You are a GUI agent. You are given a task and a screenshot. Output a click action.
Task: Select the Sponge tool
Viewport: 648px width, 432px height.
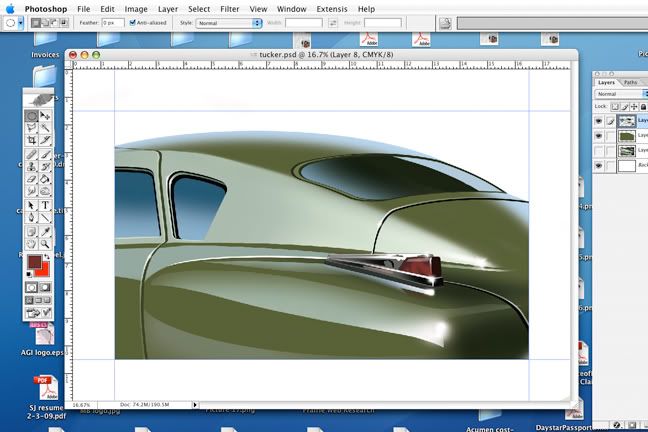(x=45, y=191)
